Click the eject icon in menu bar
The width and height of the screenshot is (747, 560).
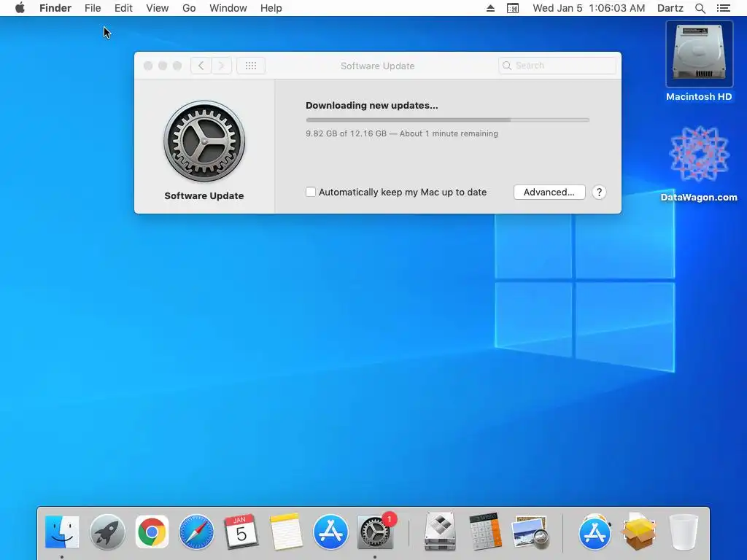click(x=490, y=8)
